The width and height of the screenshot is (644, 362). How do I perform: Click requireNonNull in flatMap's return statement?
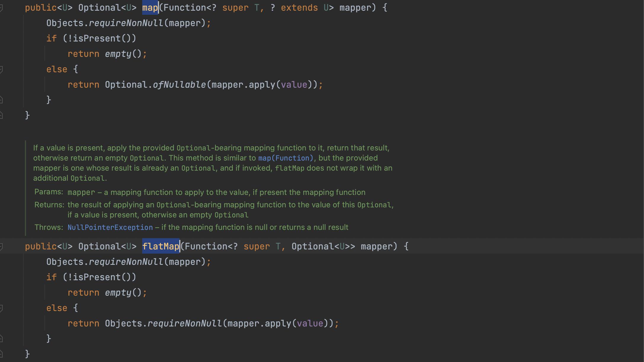(185, 323)
